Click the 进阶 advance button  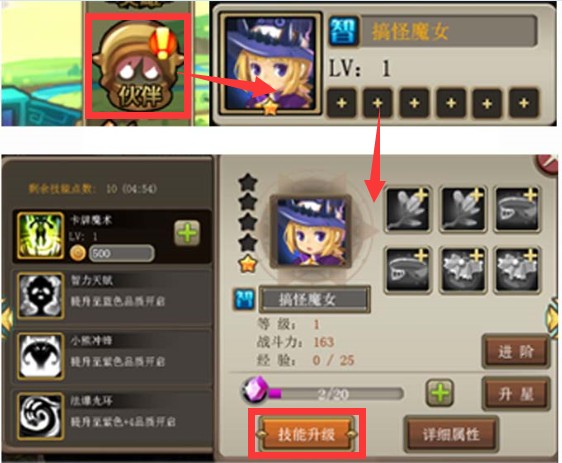(516, 352)
